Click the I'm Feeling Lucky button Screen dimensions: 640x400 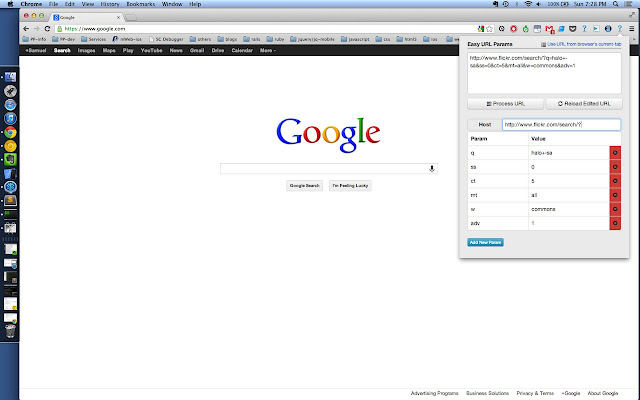[x=350, y=186]
